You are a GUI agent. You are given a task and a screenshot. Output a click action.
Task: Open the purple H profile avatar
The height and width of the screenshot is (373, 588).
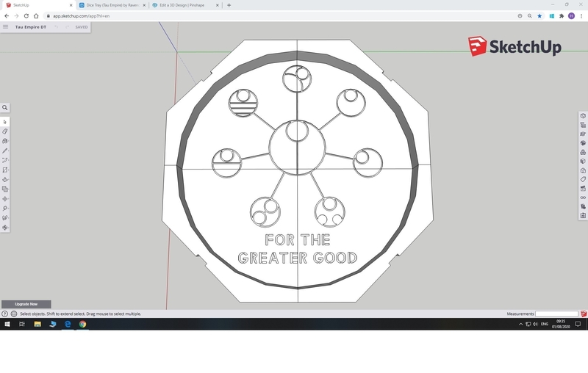572,15
